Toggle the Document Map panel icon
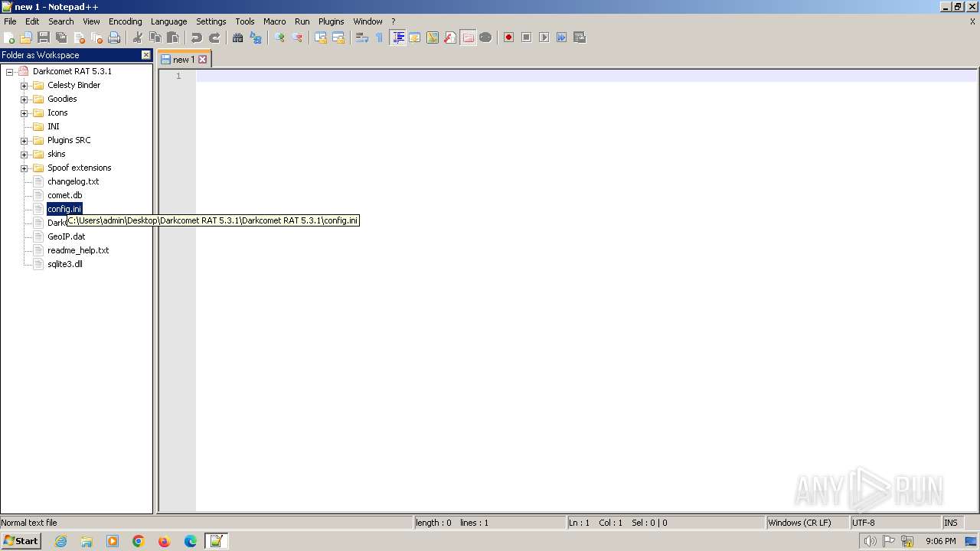Screen dimensions: 980x551 pyautogui.click(x=433, y=37)
